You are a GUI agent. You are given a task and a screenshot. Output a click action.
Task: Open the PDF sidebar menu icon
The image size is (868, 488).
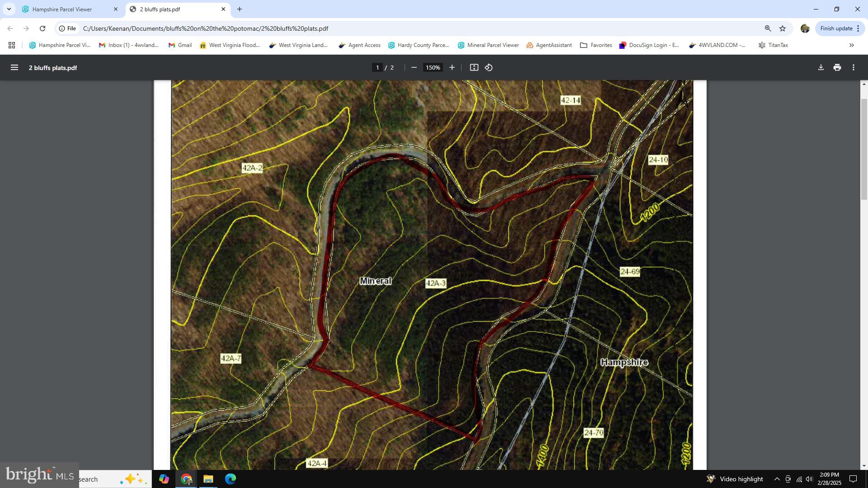pyautogui.click(x=14, y=67)
